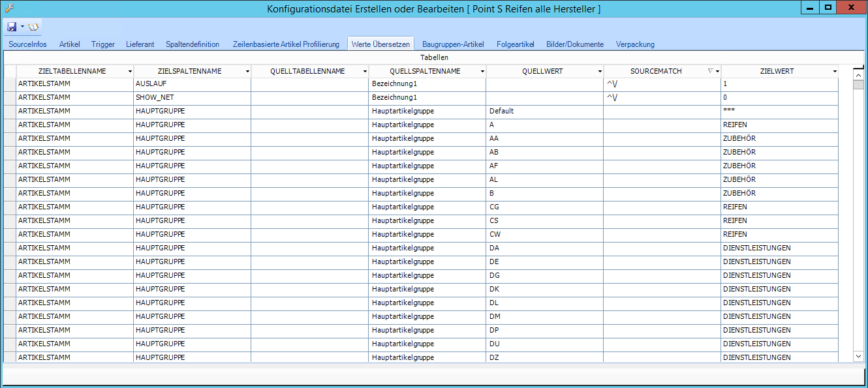Click the sort indicator triangle in SOURCEMATCH header

pos(710,71)
